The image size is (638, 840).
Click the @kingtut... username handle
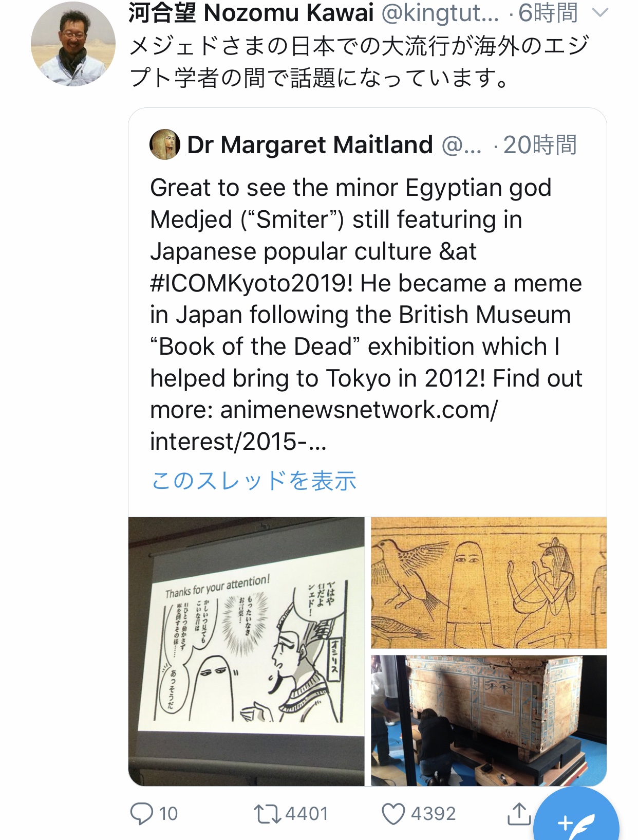[x=440, y=13]
